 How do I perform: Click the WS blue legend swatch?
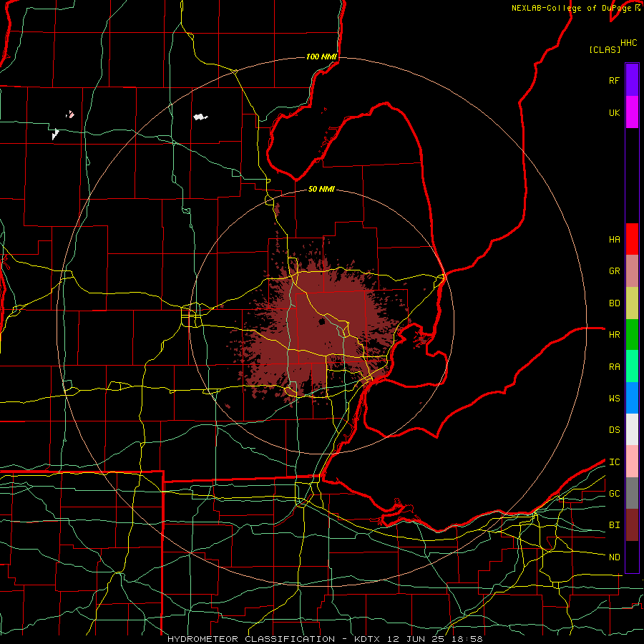coord(632,398)
